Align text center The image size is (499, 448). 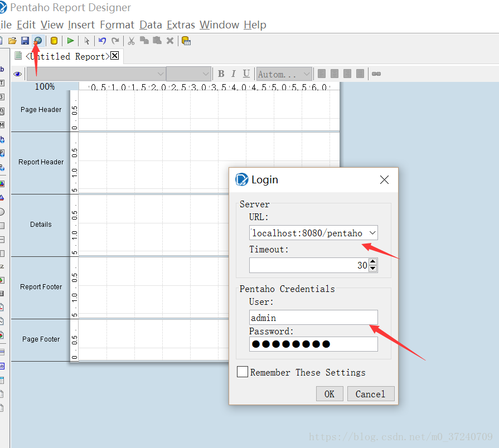click(335, 74)
